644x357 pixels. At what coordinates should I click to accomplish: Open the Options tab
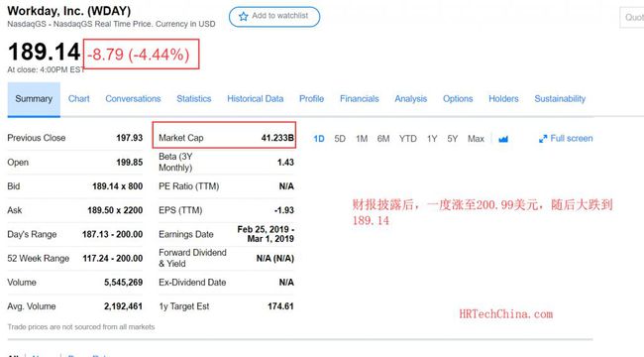(x=458, y=99)
